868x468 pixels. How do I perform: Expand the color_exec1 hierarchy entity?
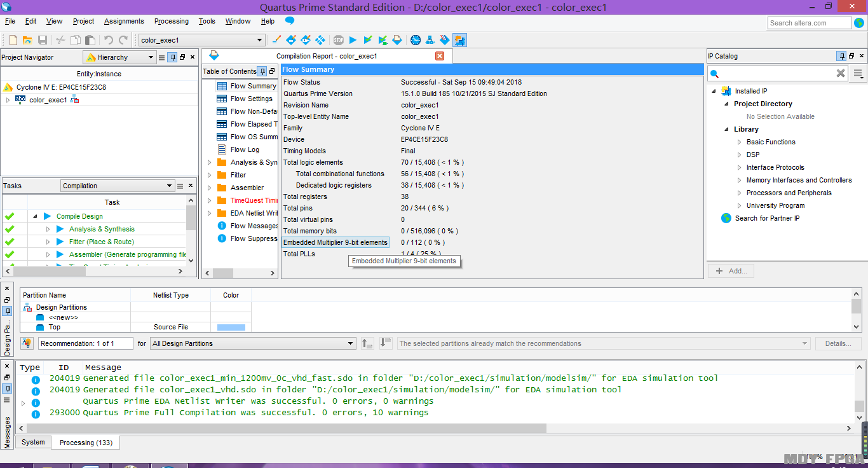point(8,100)
